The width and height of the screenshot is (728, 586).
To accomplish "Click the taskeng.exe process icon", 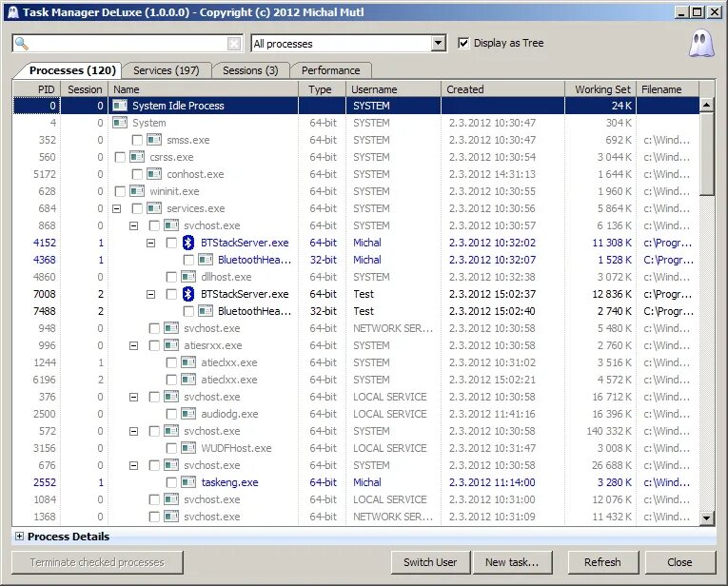I will [x=188, y=482].
